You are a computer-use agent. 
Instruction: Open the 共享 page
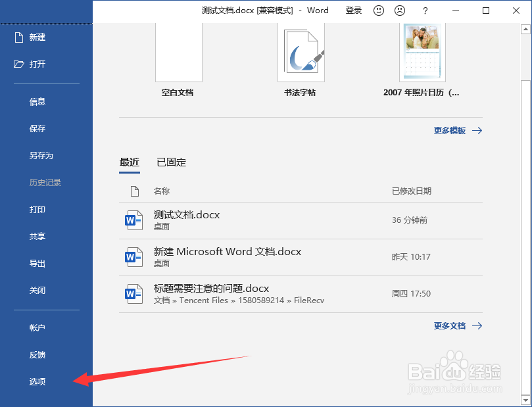point(37,237)
